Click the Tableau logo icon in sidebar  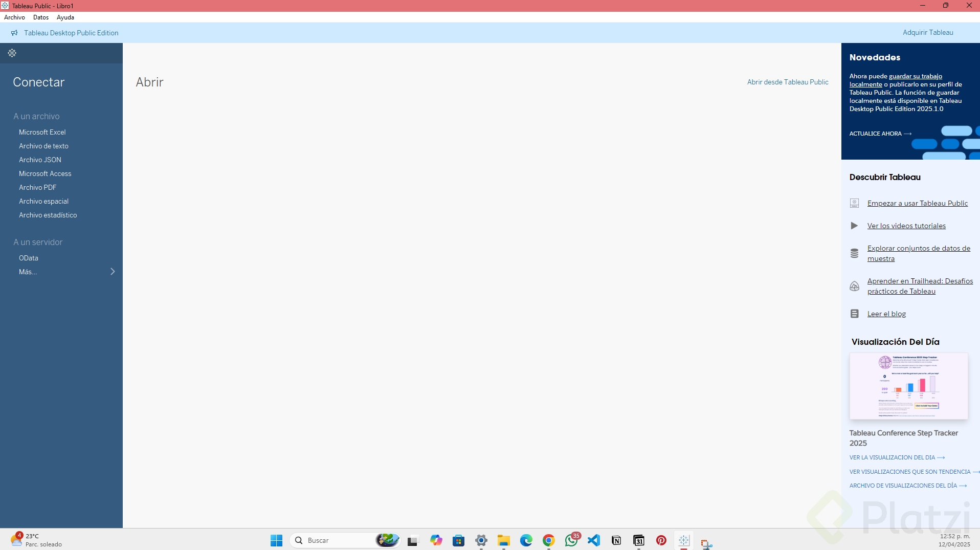[x=12, y=53]
